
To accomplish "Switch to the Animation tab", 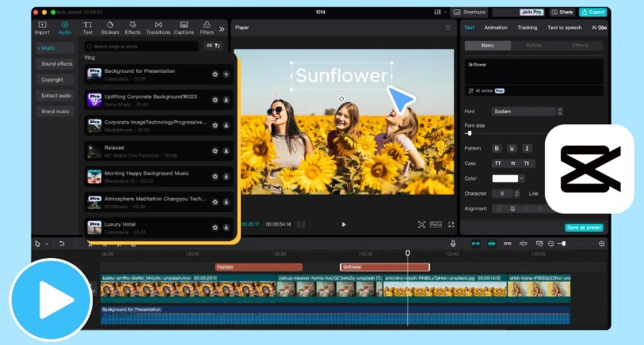I will pos(496,28).
